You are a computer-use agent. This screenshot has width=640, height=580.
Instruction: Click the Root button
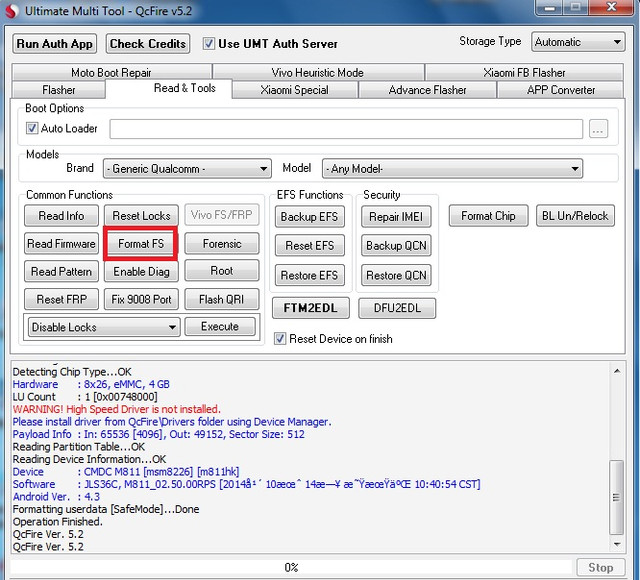[222, 271]
